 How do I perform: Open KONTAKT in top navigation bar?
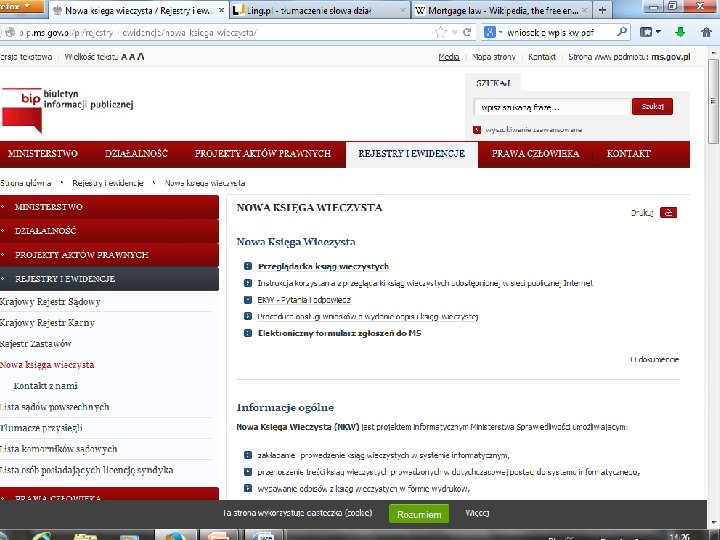628,154
